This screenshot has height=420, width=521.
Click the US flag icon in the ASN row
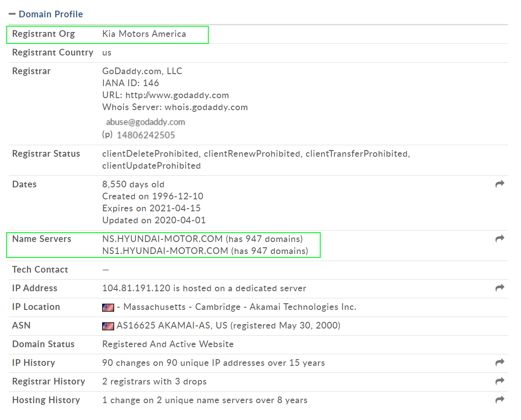click(x=108, y=326)
